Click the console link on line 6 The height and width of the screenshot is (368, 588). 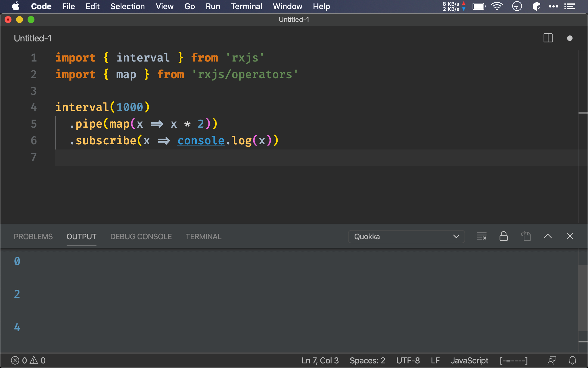click(201, 141)
